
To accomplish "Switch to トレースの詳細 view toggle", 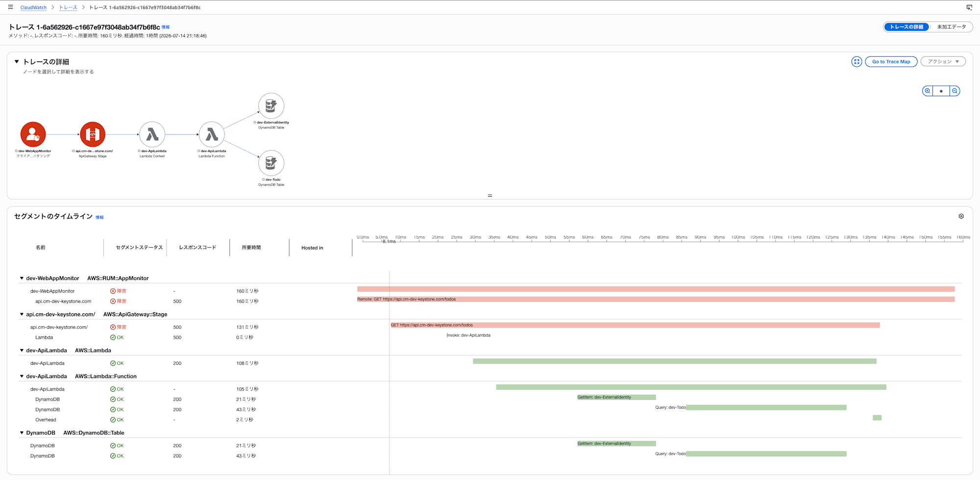I will tap(906, 27).
